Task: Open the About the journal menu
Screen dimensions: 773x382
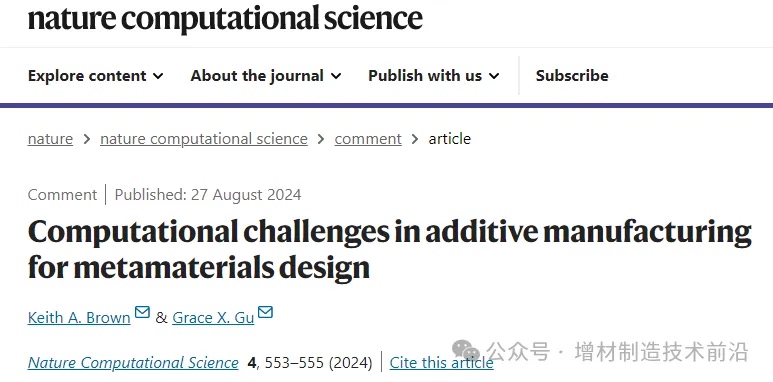Action: click(266, 75)
